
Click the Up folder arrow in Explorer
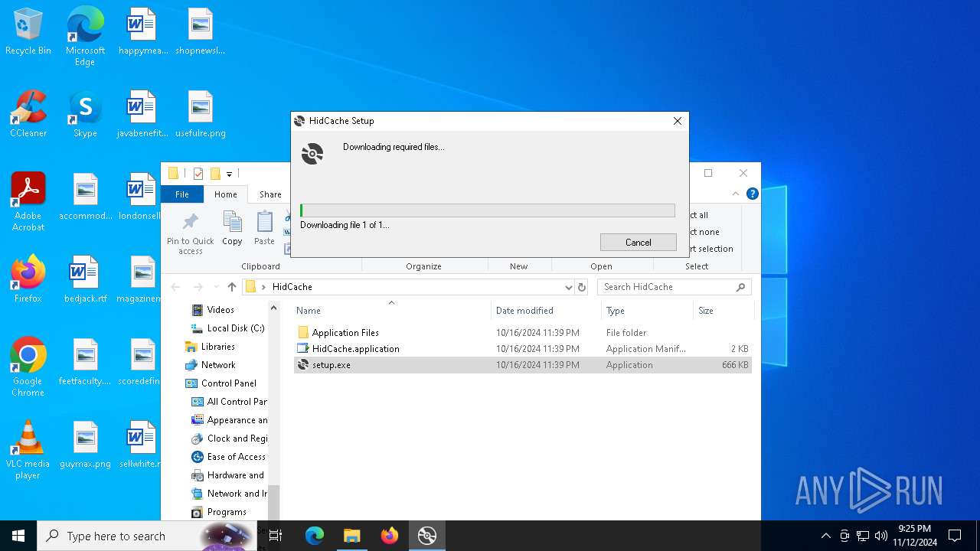point(232,287)
